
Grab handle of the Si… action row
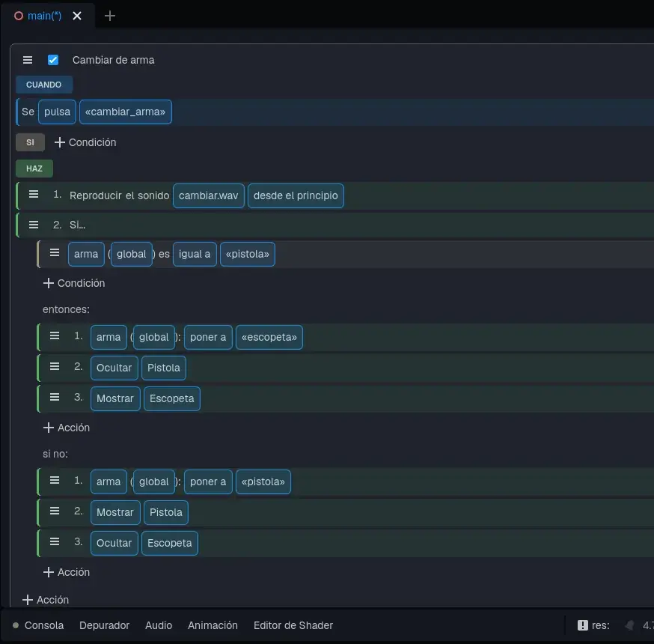(34, 225)
